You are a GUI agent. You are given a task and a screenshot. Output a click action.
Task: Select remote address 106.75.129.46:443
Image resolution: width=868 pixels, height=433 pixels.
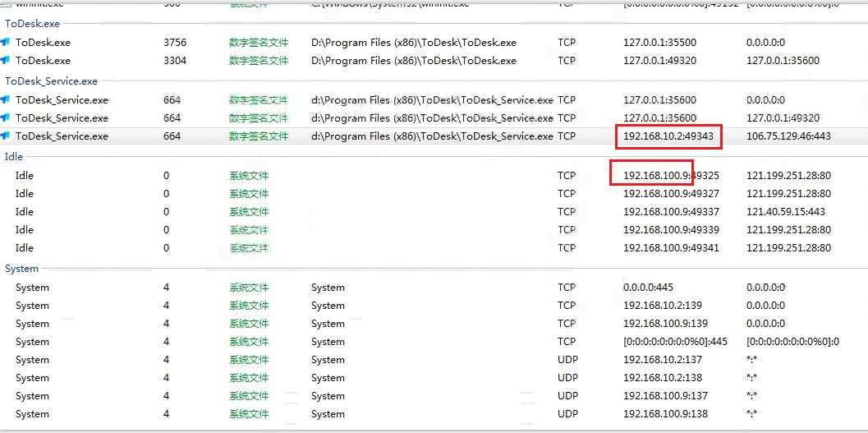(788, 136)
